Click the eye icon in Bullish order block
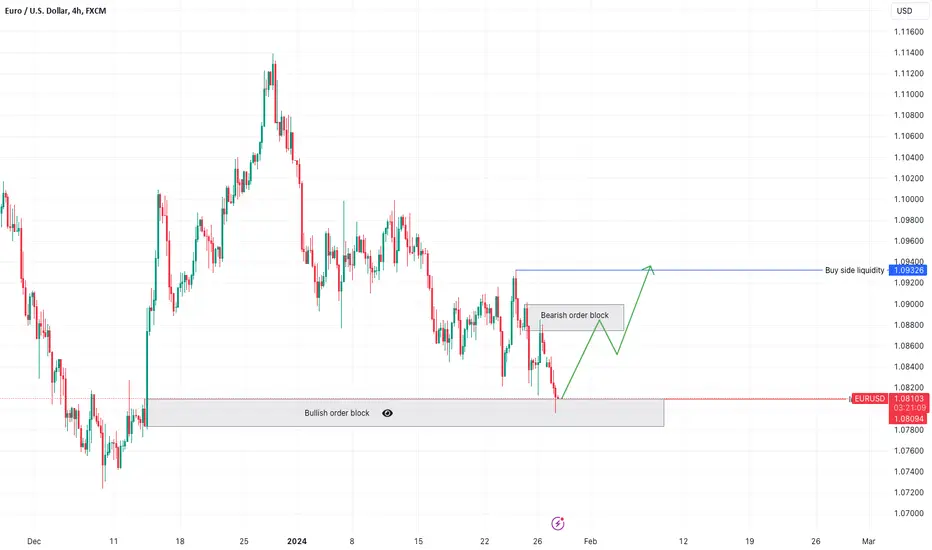The image size is (932, 550). click(x=387, y=413)
